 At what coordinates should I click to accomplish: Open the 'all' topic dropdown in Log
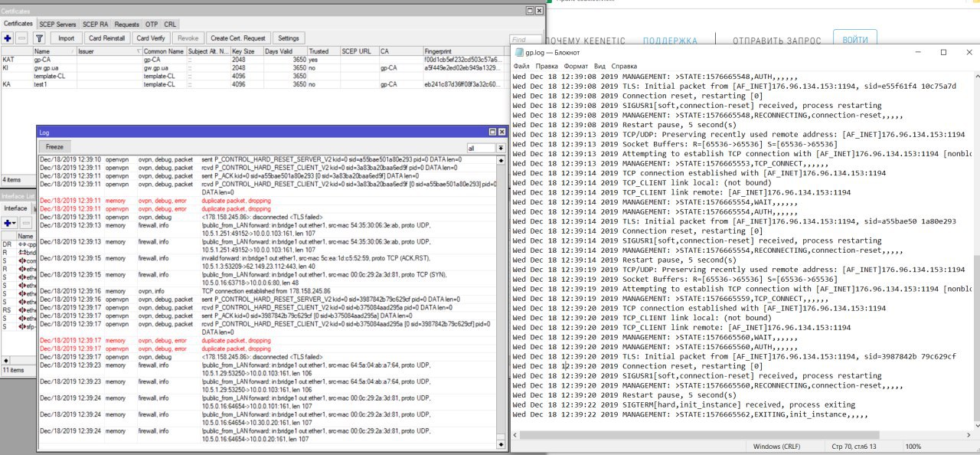click(x=482, y=148)
